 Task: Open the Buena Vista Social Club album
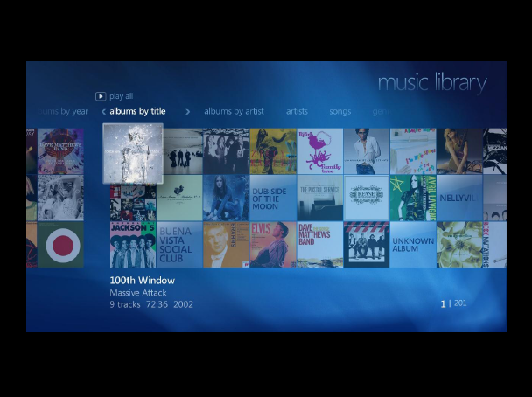tap(179, 245)
